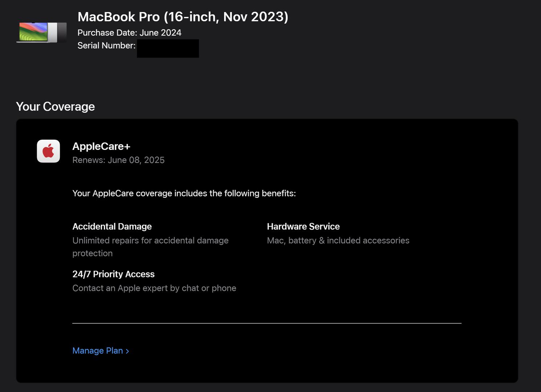Click the Renews June 08, 2025 date
541x392 pixels.
tap(118, 160)
